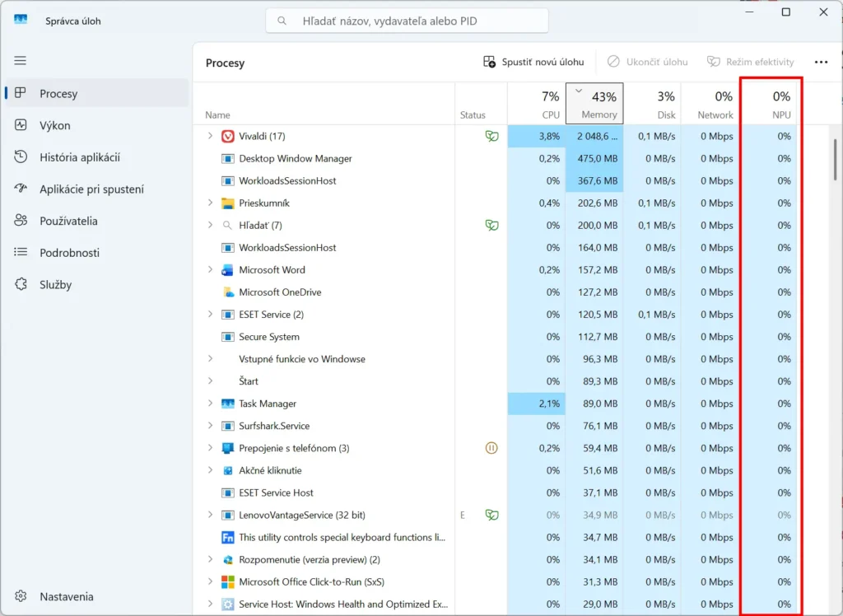Click the Microsoft Word process icon

228,270
